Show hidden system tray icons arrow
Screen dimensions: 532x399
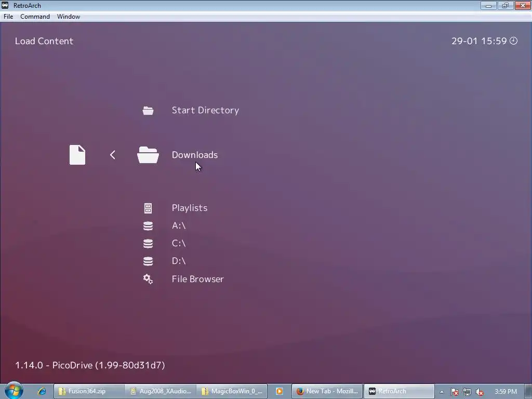[x=442, y=392]
